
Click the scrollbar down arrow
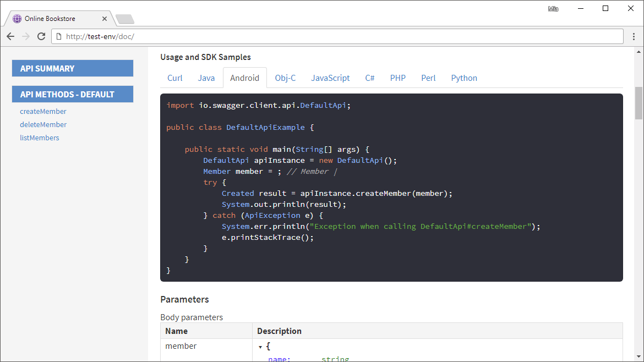(x=638, y=356)
